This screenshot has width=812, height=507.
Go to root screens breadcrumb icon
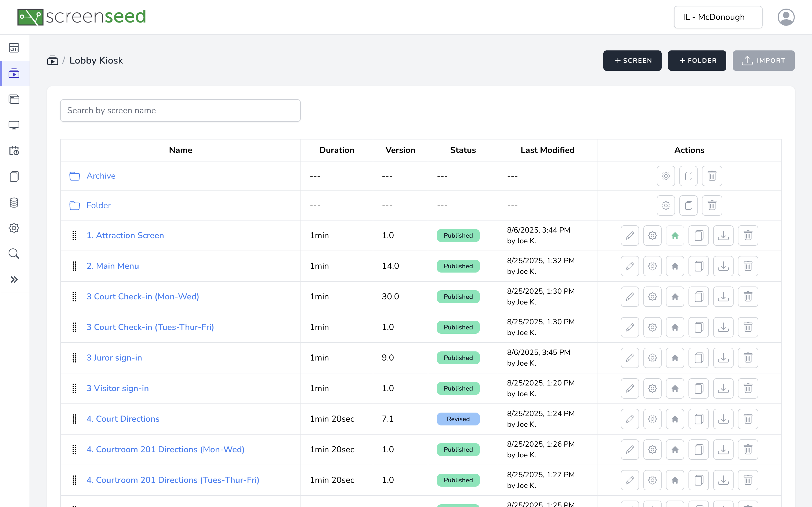point(52,60)
